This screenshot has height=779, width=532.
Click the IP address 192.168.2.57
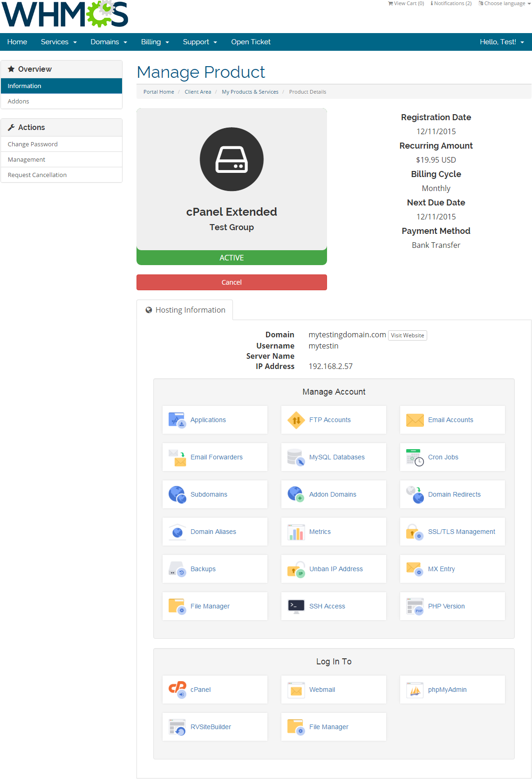[x=331, y=367]
